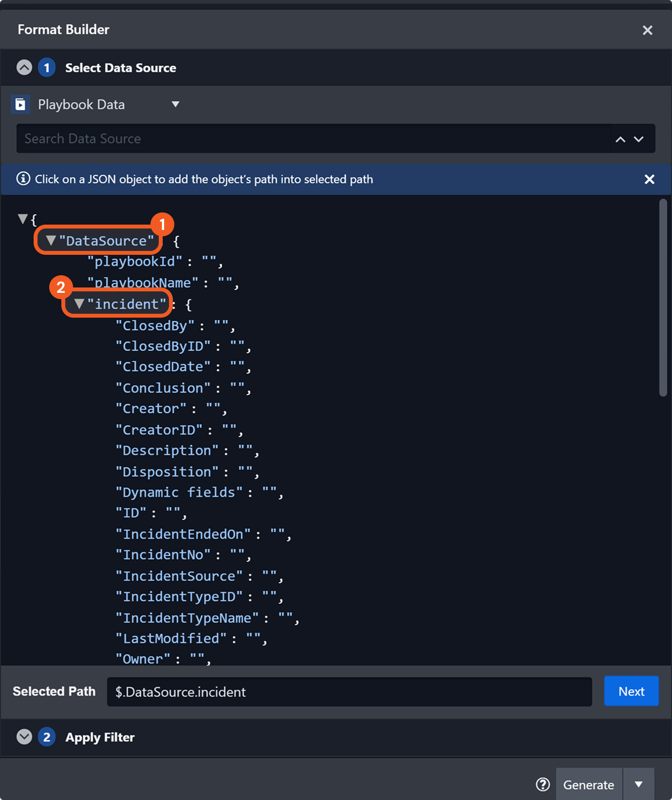Close the Format Builder dialog
Screen dimensions: 672x800
(x=647, y=30)
